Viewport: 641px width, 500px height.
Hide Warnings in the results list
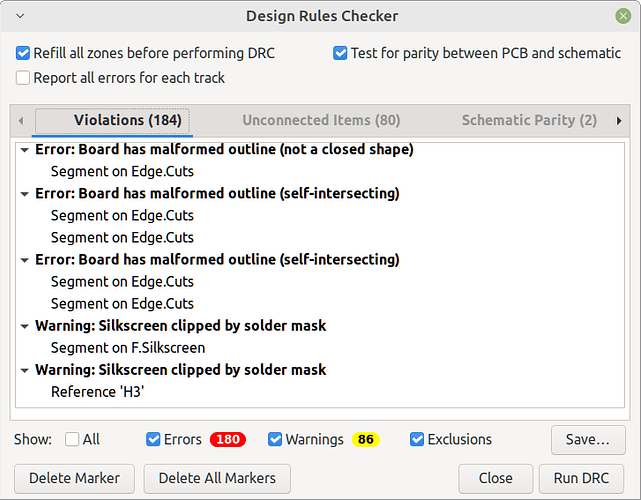[275, 439]
